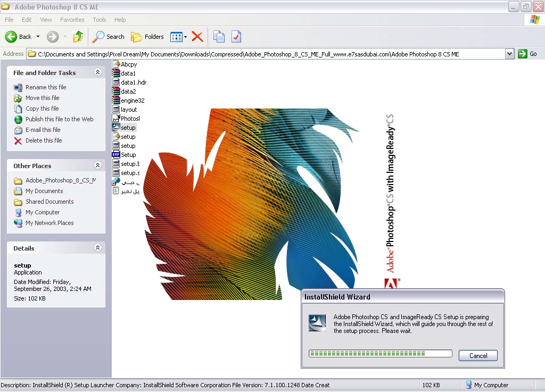Image resolution: width=545 pixels, height=392 pixels.
Task: Select the data1 archive file icon
Action: (117, 73)
